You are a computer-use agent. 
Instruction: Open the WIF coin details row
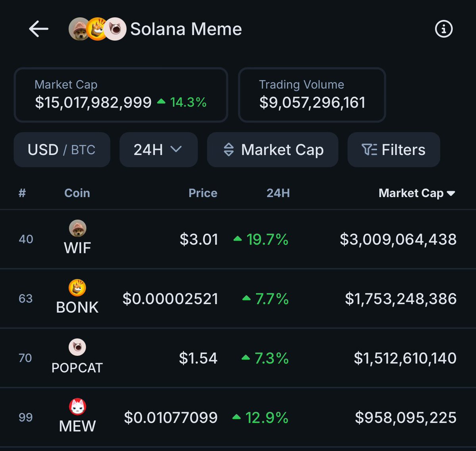pos(238,239)
